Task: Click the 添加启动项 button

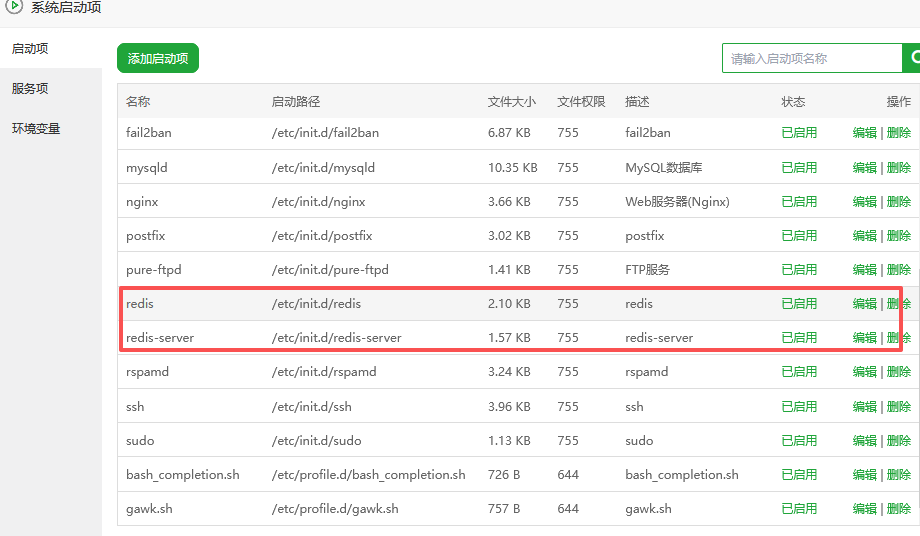Action: pos(158,58)
